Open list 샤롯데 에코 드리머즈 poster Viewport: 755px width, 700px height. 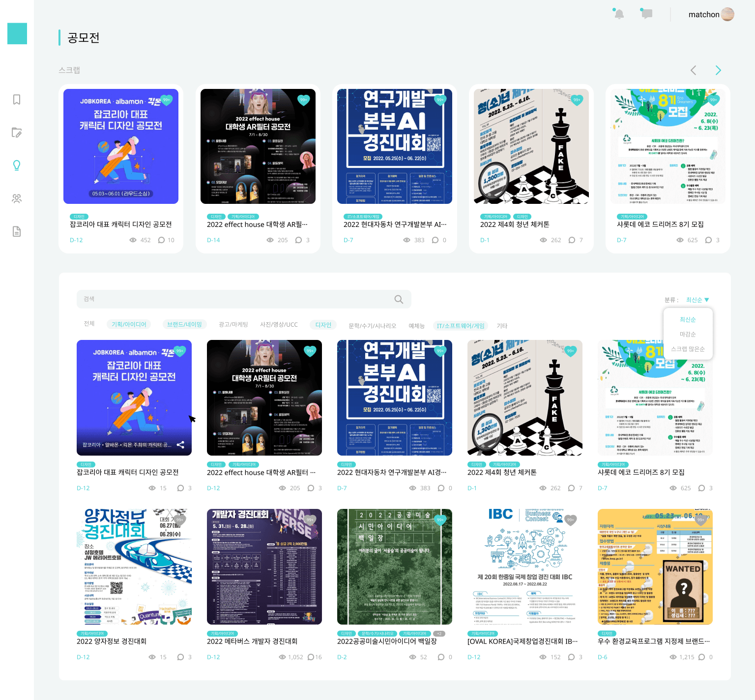pos(655,398)
